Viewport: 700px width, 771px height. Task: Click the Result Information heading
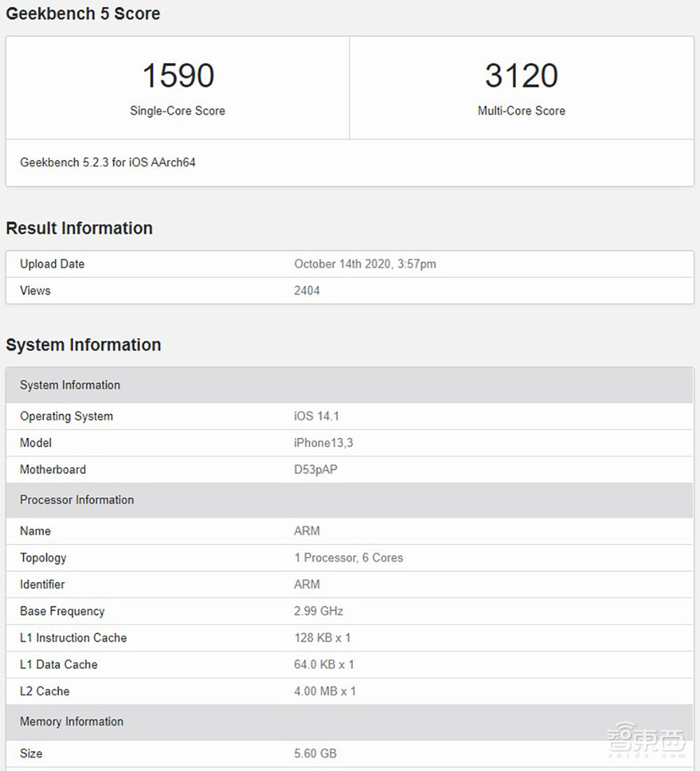(79, 228)
